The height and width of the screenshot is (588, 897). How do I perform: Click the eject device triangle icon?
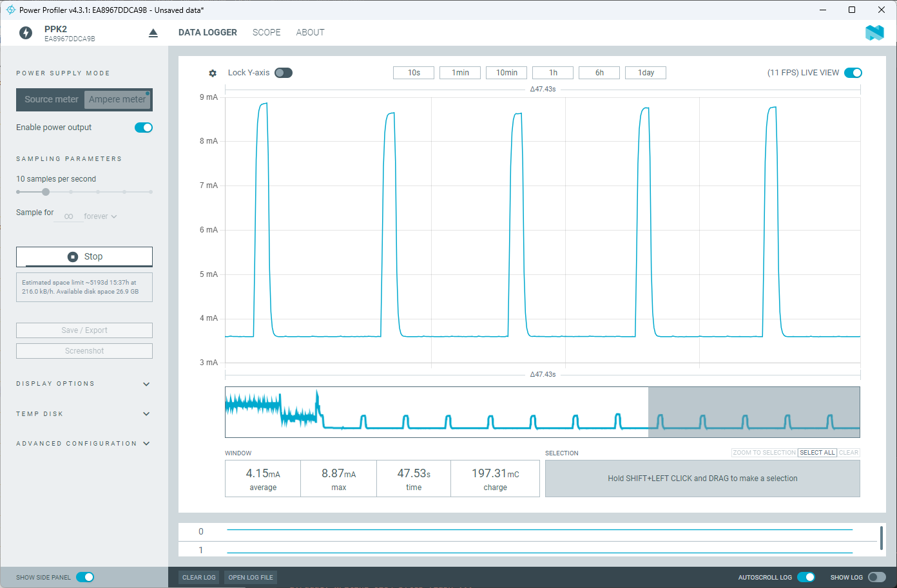[153, 33]
